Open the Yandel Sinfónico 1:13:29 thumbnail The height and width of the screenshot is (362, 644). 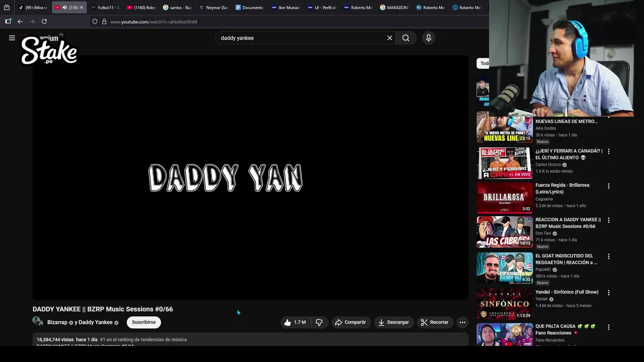click(505, 304)
